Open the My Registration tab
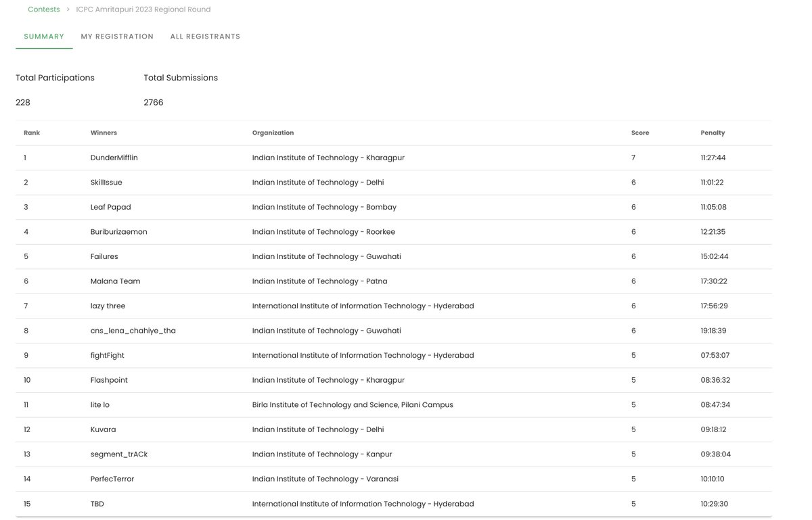Viewport: 812px width, 520px height. pyautogui.click(x=117, y=37)
